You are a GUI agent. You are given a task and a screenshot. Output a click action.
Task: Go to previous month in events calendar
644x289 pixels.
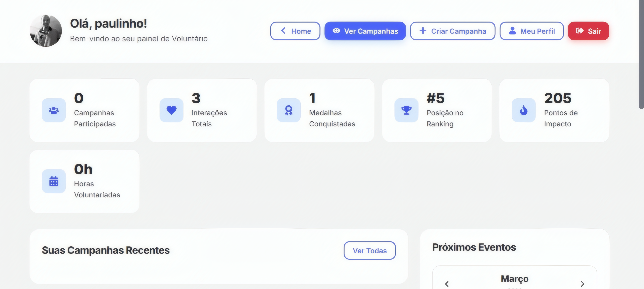tap(447, 284)
